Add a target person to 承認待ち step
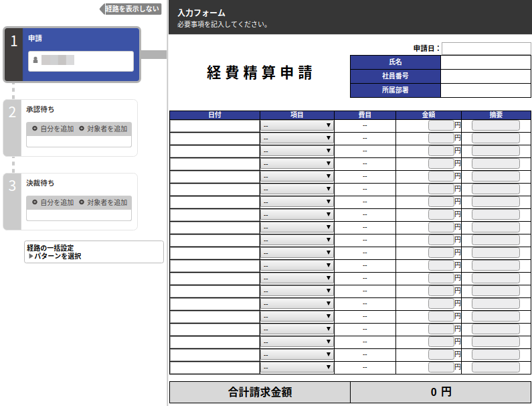Viewport: 532px width, 406px height. (104, 129)
